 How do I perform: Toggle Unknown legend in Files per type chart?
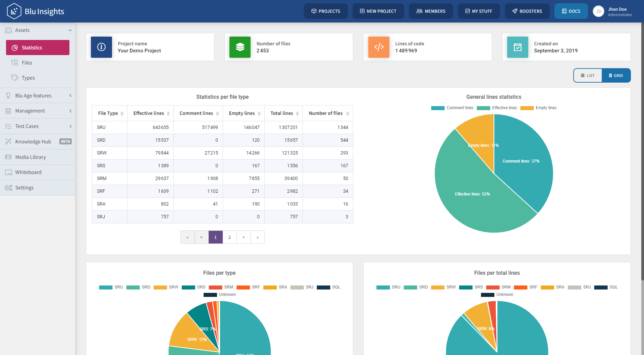220,295
